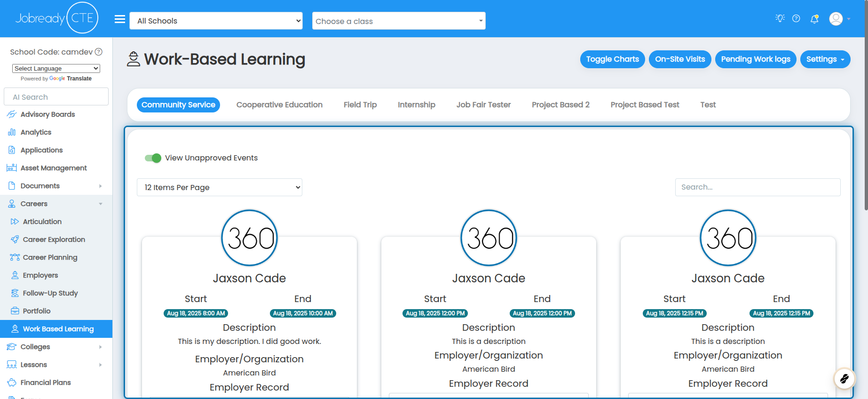Click the Follow-Up Study icon
This screenshot has height=399, width=868.
tap(15, 293)
